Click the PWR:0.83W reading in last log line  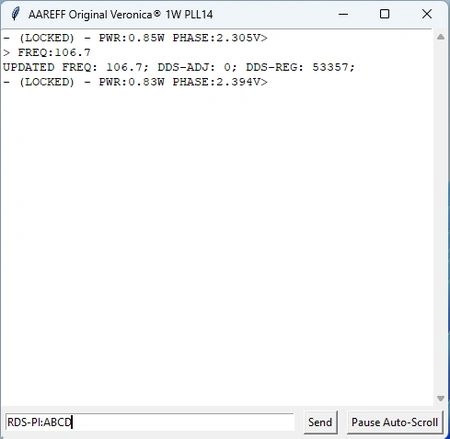[x=131, y=82]
